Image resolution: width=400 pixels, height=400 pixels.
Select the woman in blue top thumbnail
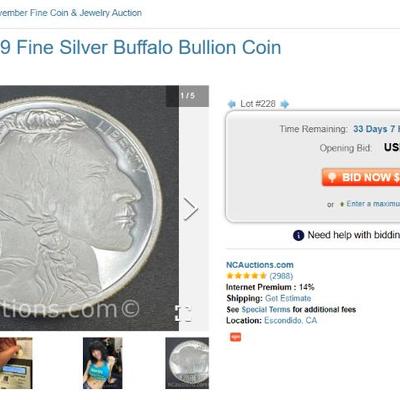coord(103,363)
